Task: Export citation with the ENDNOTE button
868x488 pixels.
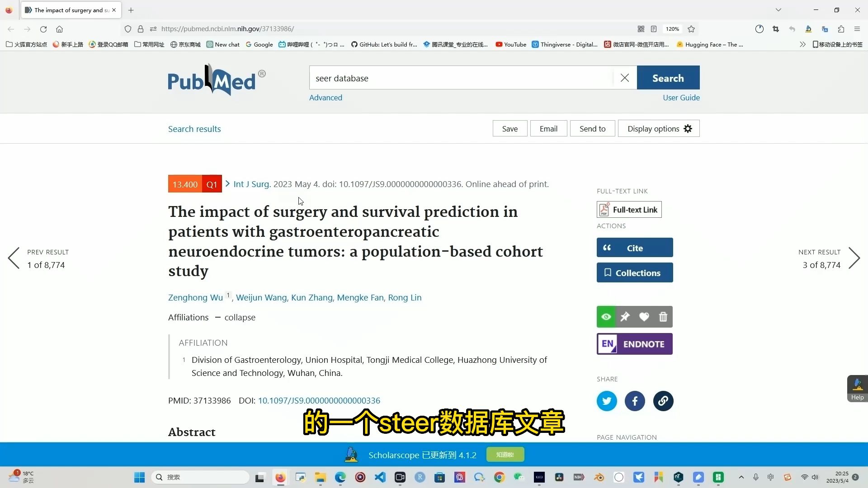Action: (x=634, y=344)
